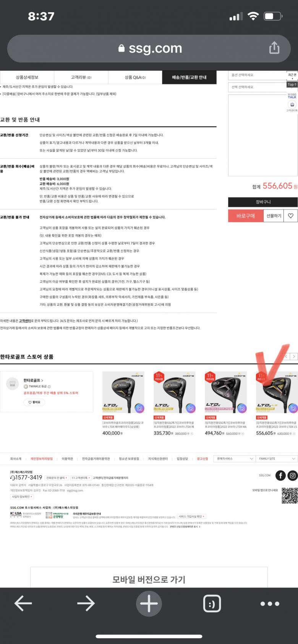Add item with the 장바구니 cart button
This screenshot has width=298, height=644.
pos(263,202)
